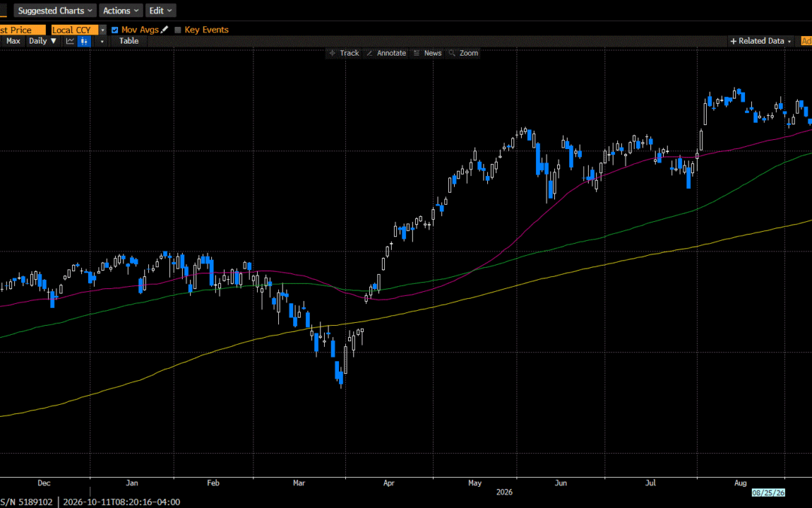Open the Suggested Charts dropdown

[54, 11]
